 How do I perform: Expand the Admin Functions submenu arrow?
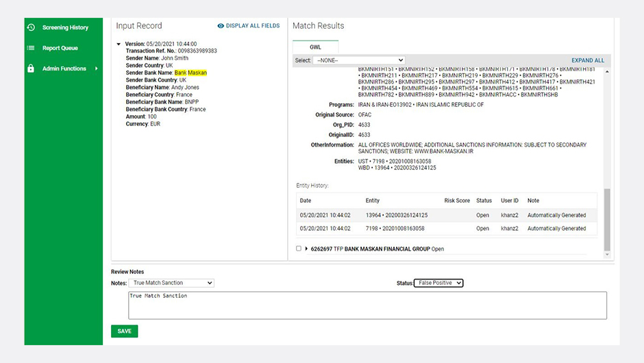[97, 68]
